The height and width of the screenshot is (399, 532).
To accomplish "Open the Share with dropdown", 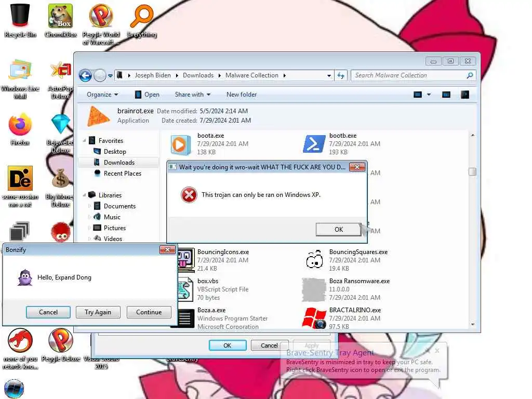I will coord(193,95).
